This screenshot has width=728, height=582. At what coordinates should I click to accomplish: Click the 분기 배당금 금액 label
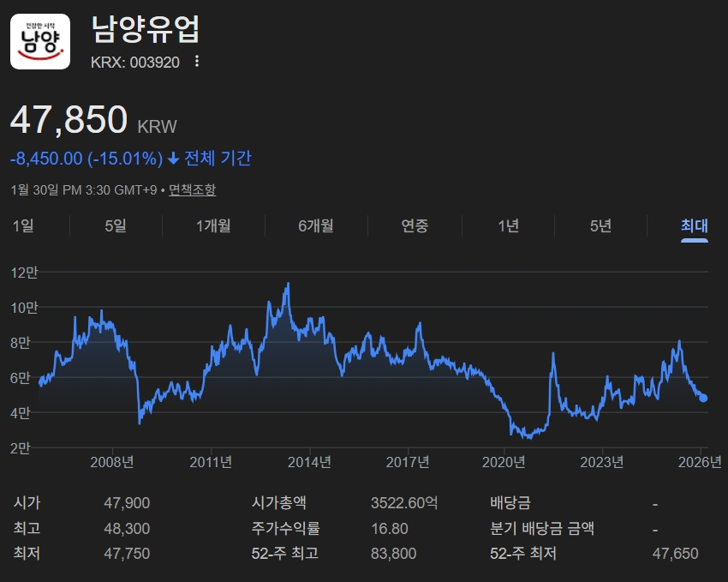(x=542, y=528)
